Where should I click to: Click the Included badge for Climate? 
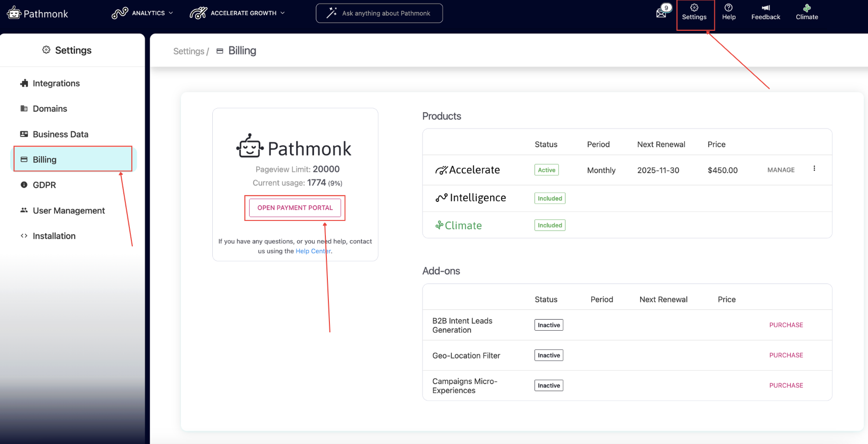550,225
